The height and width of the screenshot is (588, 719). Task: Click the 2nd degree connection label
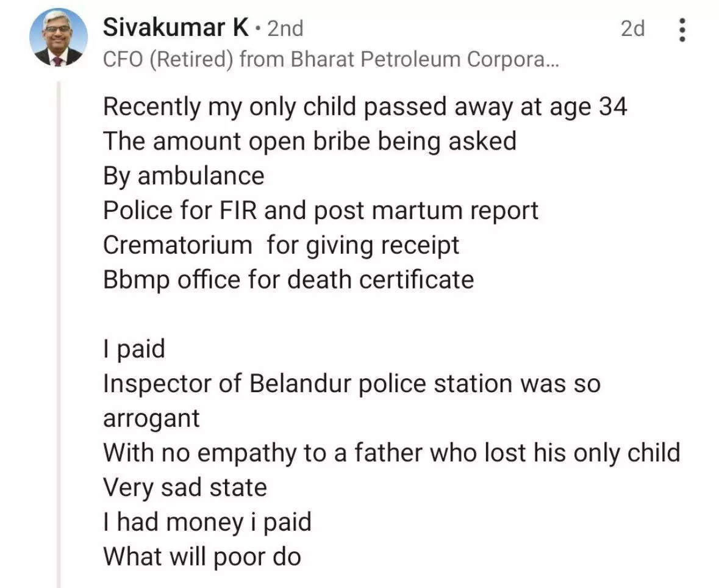[285, 28]
